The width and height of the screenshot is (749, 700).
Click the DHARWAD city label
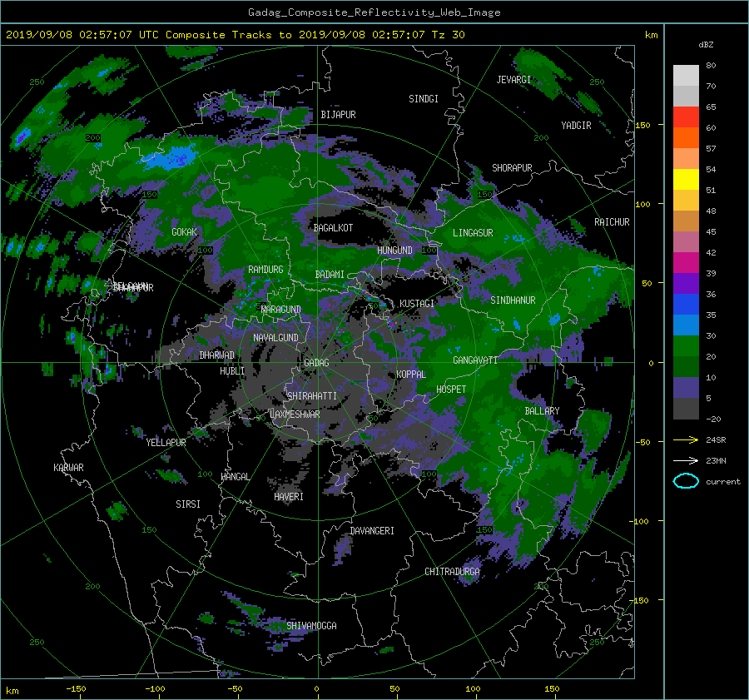tap(217, 355)
